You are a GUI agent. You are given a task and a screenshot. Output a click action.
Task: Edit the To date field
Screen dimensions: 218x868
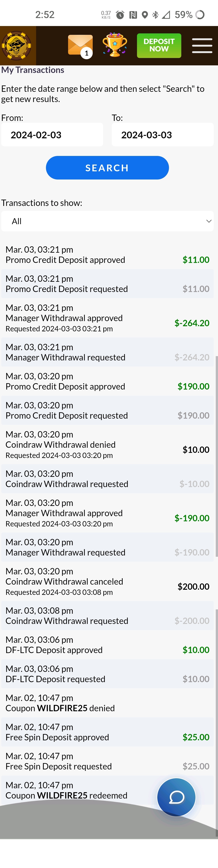click(163, 135)
